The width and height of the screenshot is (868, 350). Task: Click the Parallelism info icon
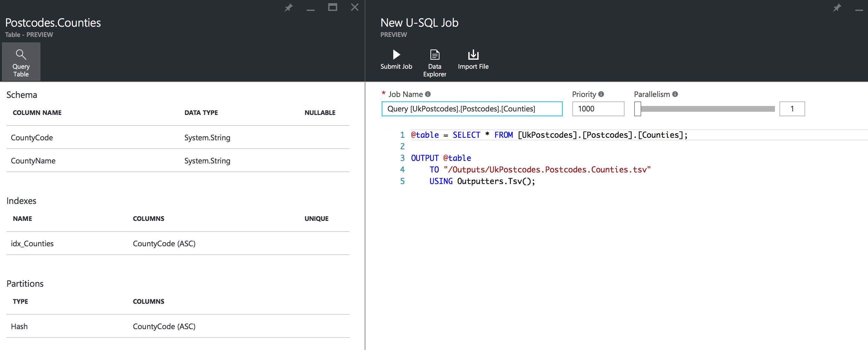[x=675, y=94]
